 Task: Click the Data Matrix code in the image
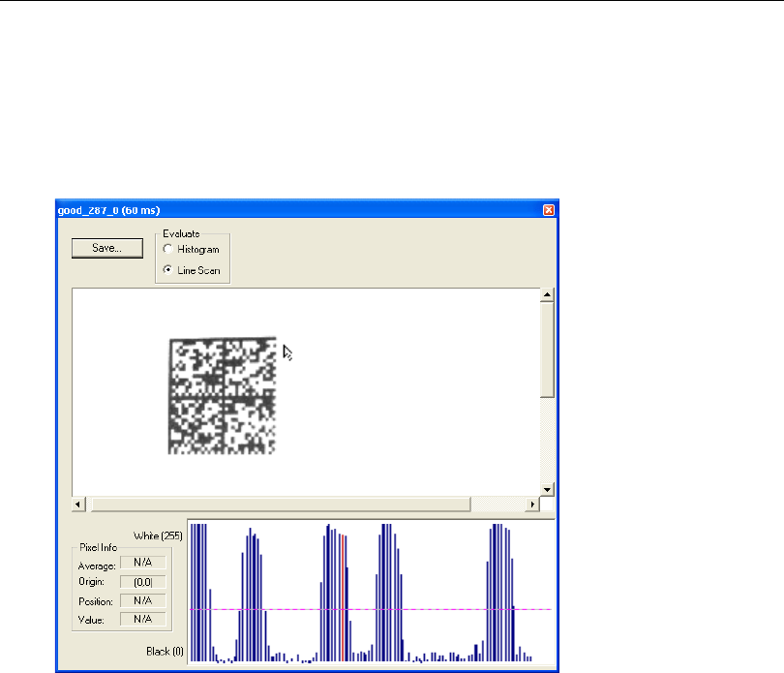pyautogui.click(x=223, y=396)
